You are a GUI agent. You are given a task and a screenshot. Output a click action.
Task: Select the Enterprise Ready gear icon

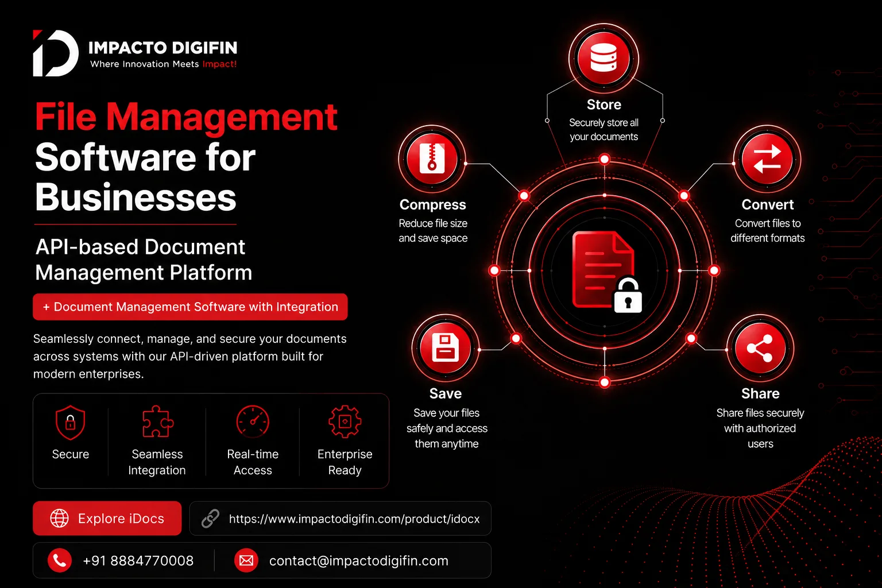coord(345,422)
